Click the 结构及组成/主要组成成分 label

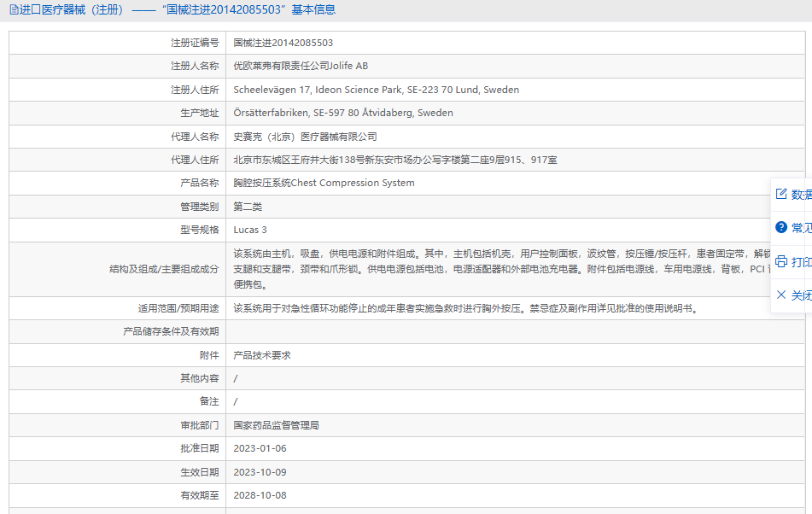point(164,269)
